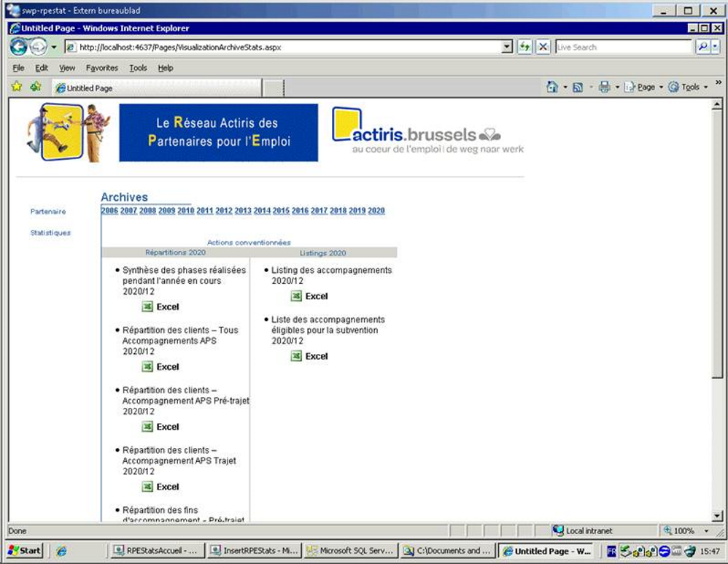
Task: Expand the address bar history dropdown
Action: (x=508, y=47)
